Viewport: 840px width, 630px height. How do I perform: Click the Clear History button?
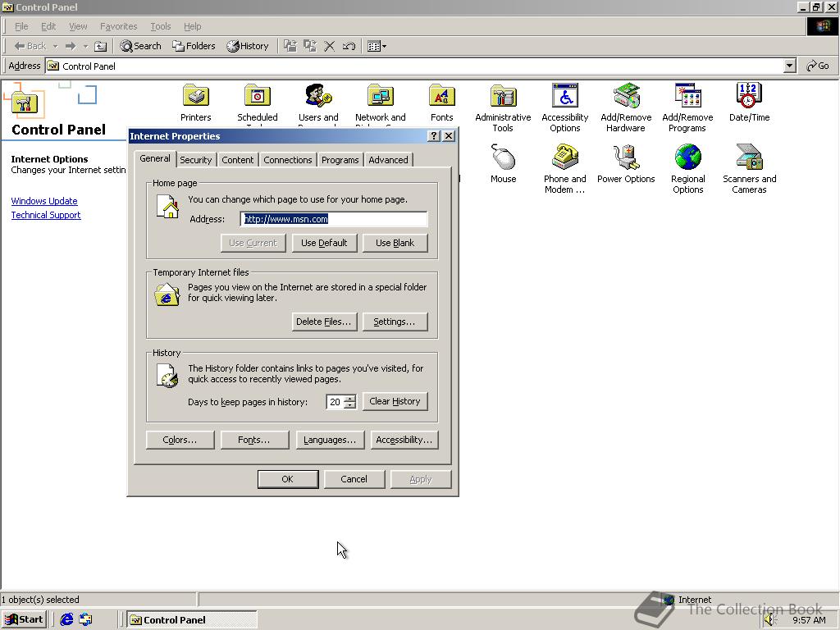(x=395, y=401)
